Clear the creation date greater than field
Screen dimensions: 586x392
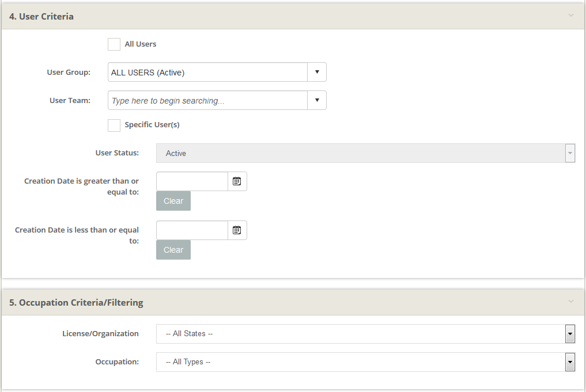click(173, 201)
